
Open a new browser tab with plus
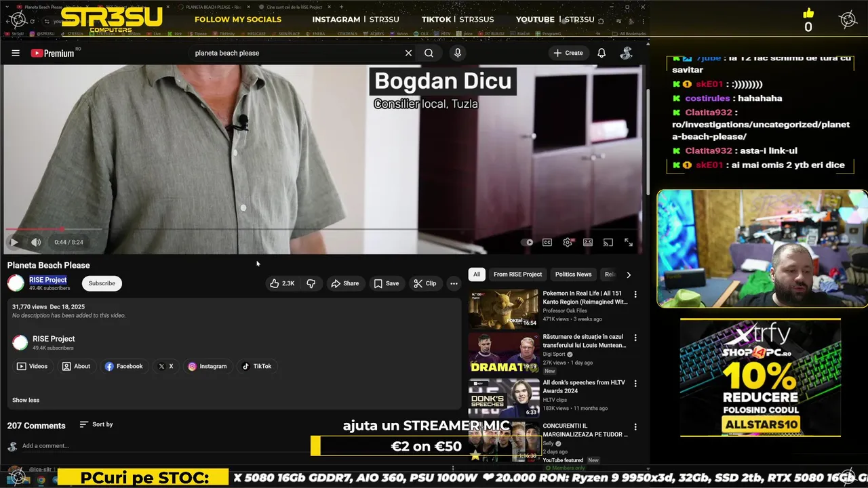coord(341,7)
